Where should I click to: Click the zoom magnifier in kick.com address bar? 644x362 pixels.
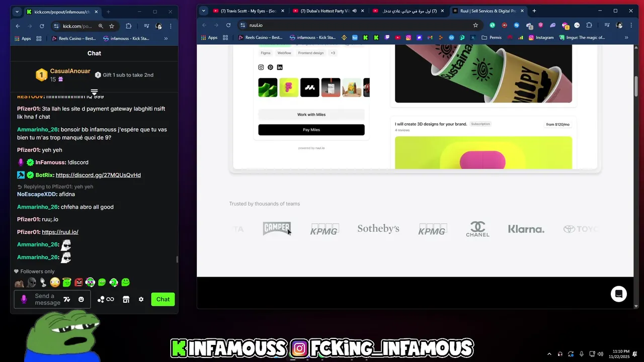pyautogui.click(x=101, y=26)
